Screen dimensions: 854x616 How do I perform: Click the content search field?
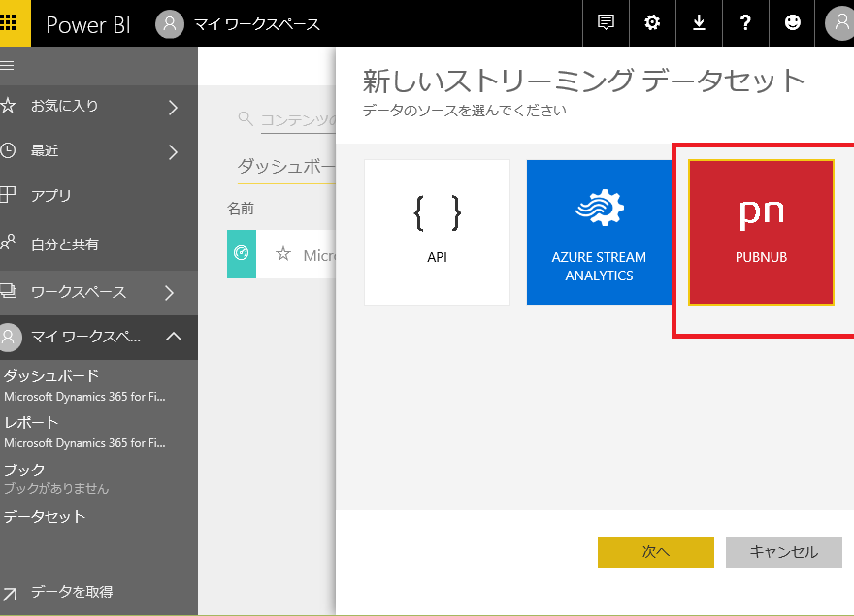298,120
